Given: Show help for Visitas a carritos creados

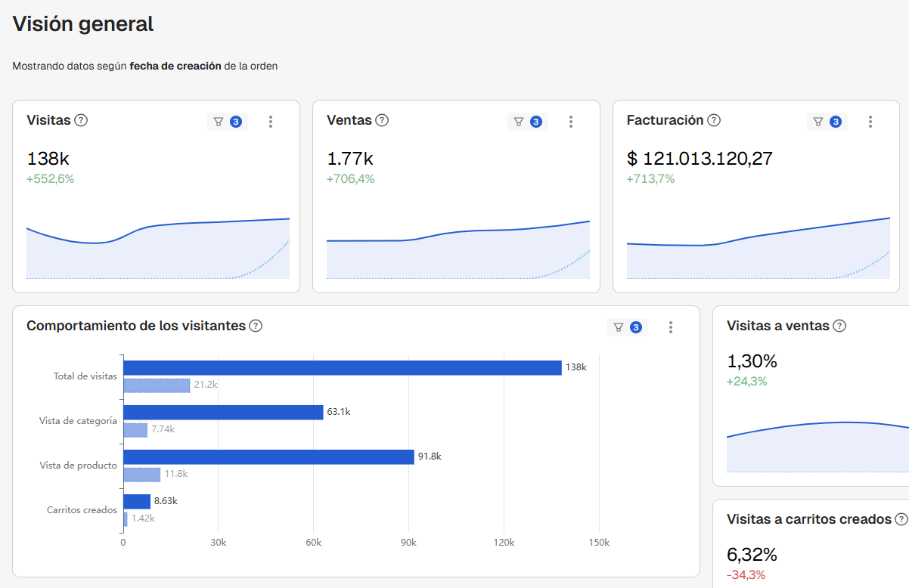Looking at the screenshot, I should pyautogui.click(x=901, y=519).
